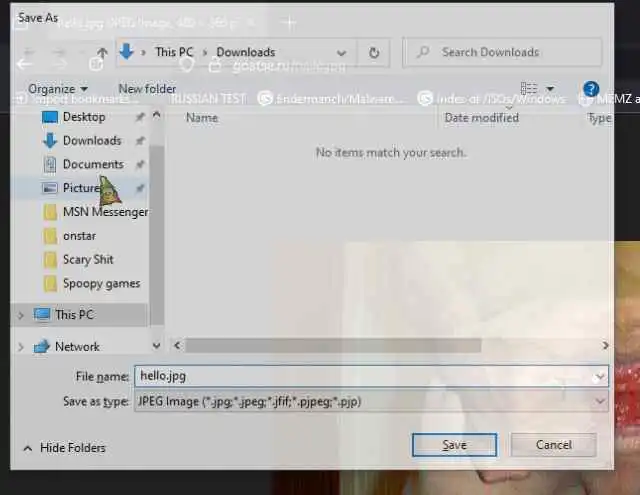
Task: Expand the This PC tree node
Action: [21, 315]
